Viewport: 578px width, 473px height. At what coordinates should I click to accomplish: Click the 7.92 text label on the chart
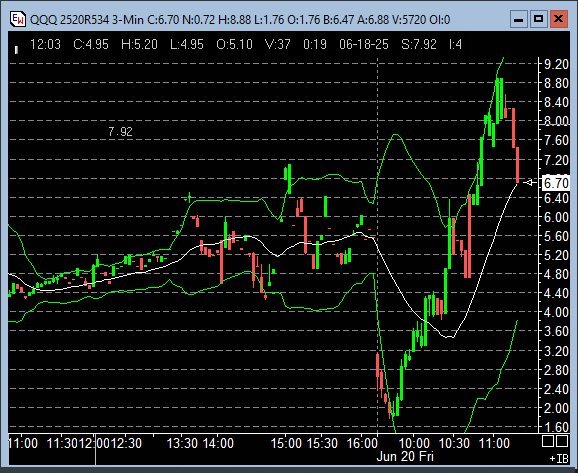121,132
